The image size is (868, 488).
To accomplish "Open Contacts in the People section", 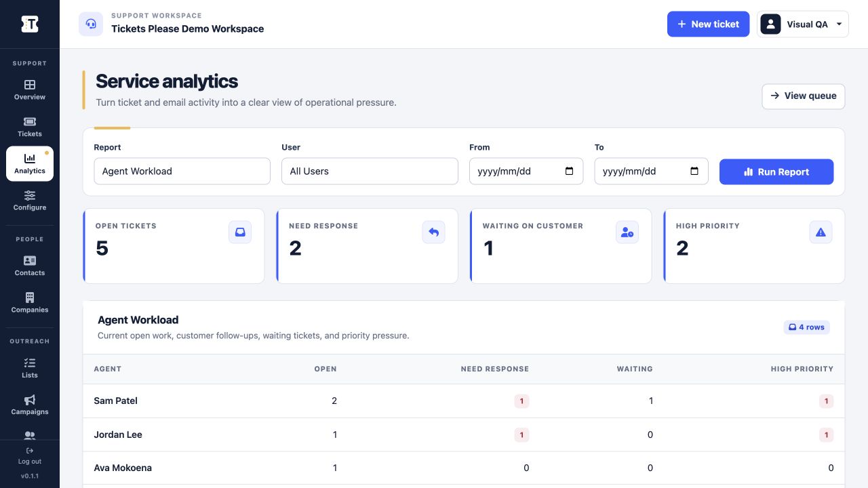I will tap(30, 266).
